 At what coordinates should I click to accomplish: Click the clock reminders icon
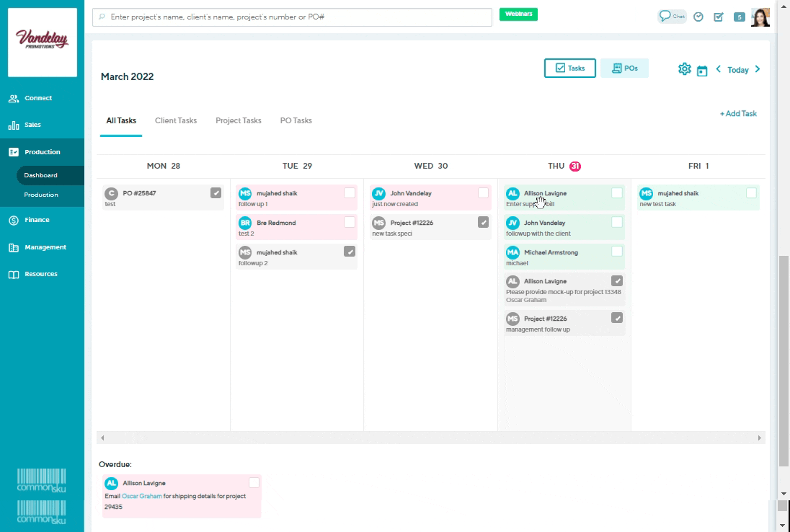(698, 17)
